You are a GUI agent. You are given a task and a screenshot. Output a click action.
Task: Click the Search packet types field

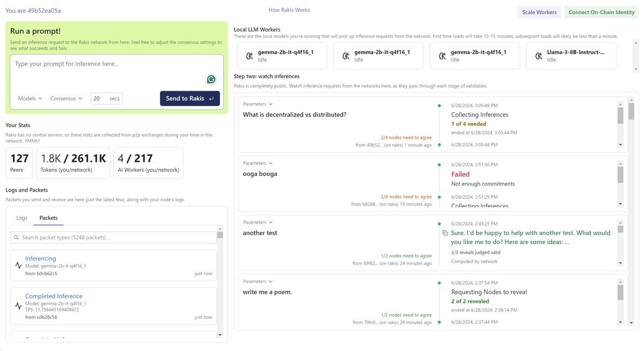(x=113, y=237)
